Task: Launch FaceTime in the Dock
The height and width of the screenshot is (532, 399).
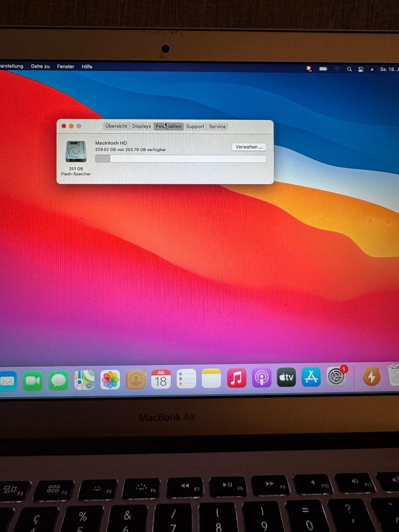Action: 33,381
